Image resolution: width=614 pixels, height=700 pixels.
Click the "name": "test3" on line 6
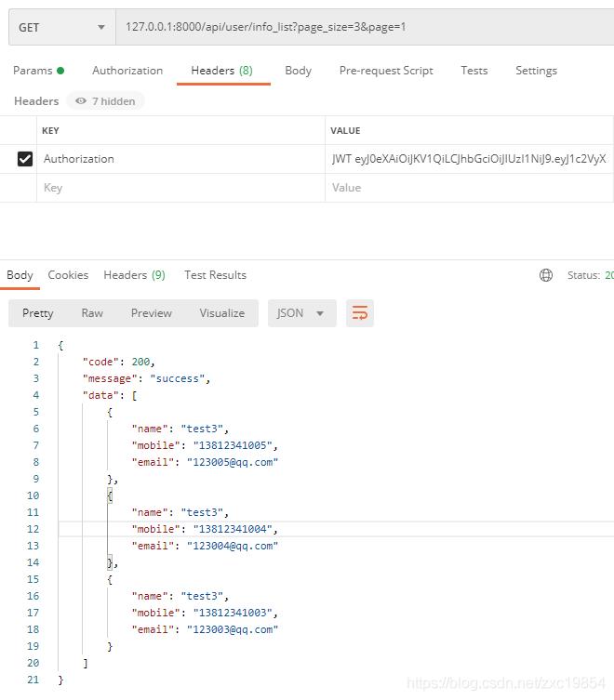[180, 429]
